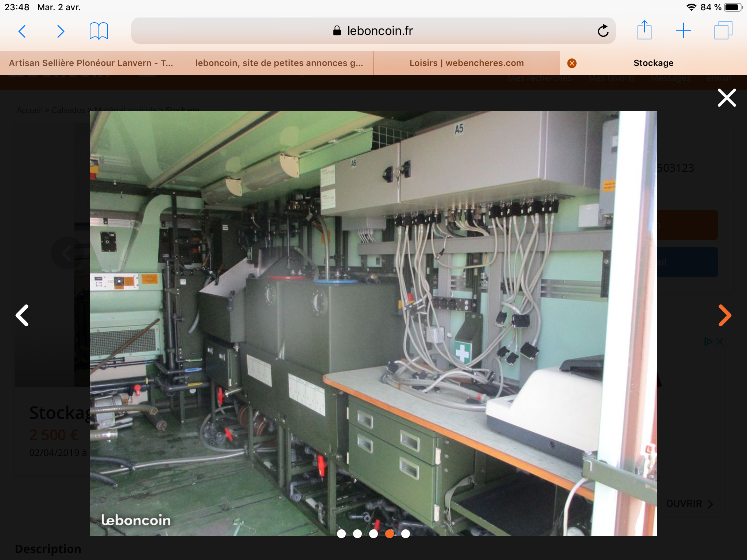
Task: Reload the page with refresh icon
Action: tap(603, 31)
